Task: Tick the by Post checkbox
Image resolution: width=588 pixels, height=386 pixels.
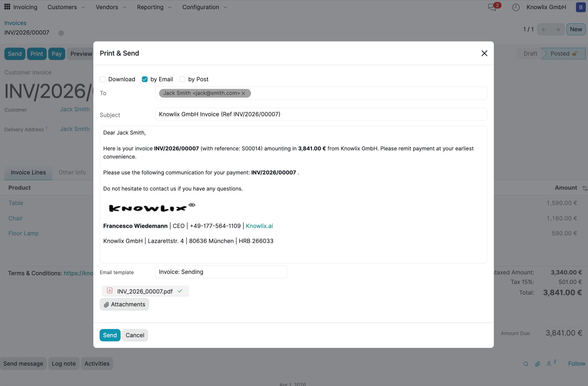Action: 183,79
